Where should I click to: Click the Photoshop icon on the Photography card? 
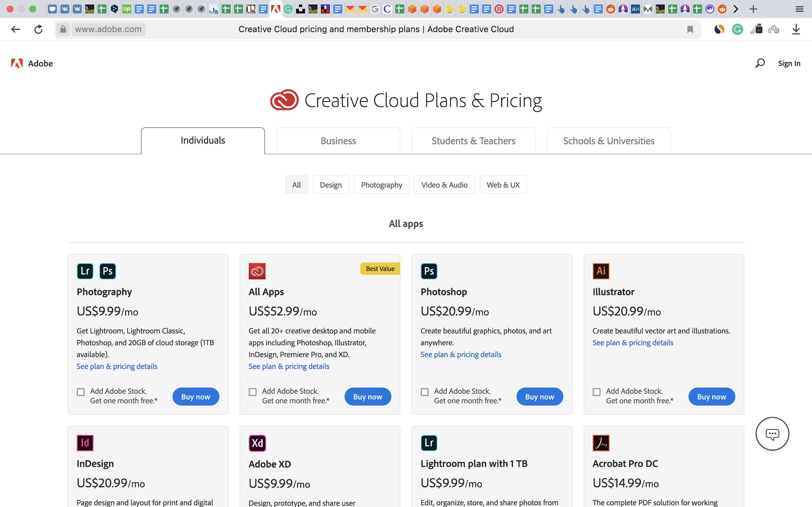click(108, 271)
